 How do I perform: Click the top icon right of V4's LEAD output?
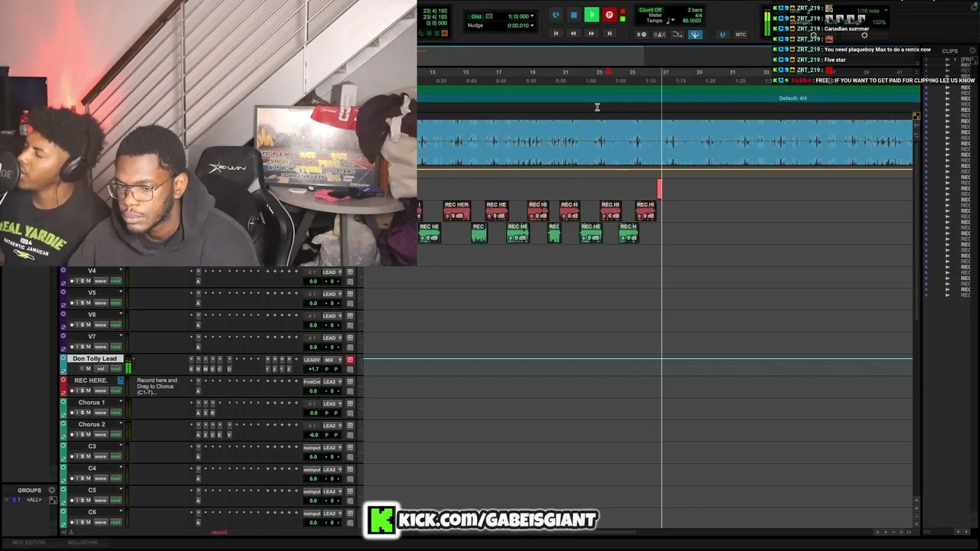tap(350, 272)
